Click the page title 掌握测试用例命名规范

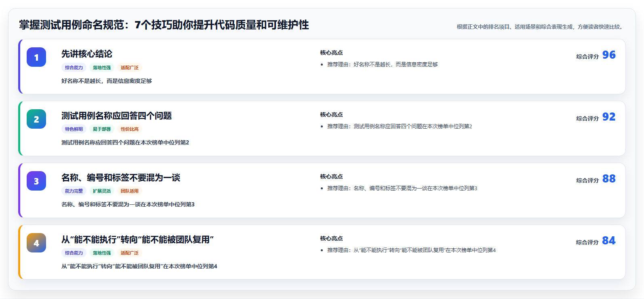pos(164,25)
